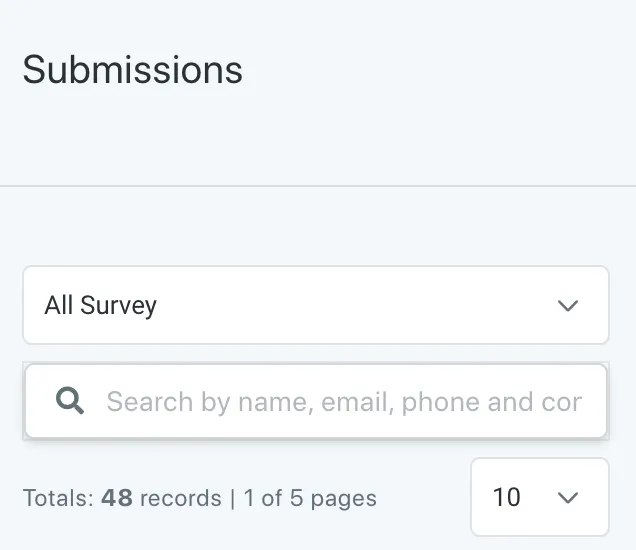This screenshot has width=636, height=550.
Task: Open the All Survey dropdown
Action: pos(316,305)
